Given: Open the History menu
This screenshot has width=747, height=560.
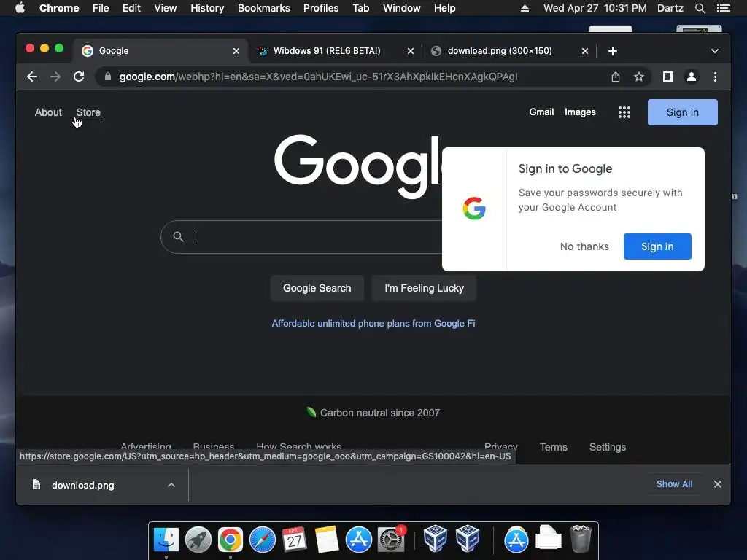Looking at the screenshot, I should (207, 8).
